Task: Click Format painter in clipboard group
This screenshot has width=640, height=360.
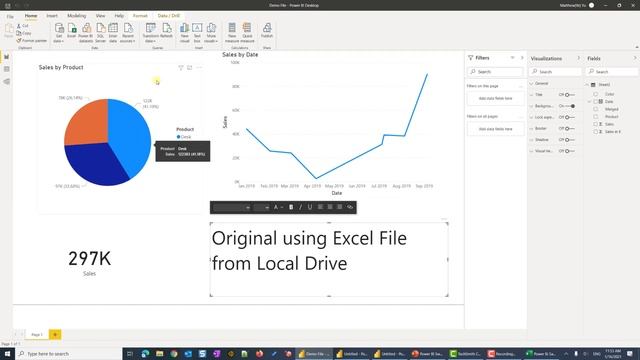Action: tap(32, 41)
